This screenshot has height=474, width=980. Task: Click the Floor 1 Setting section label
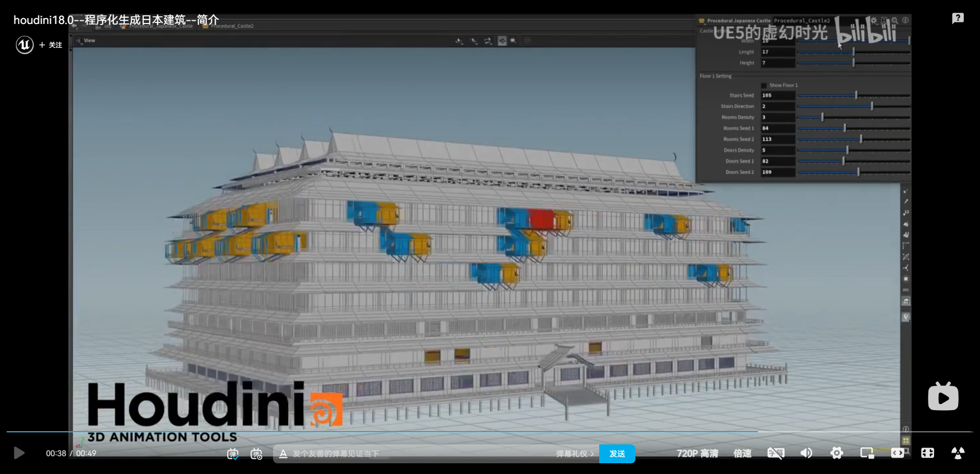[715, 76]
